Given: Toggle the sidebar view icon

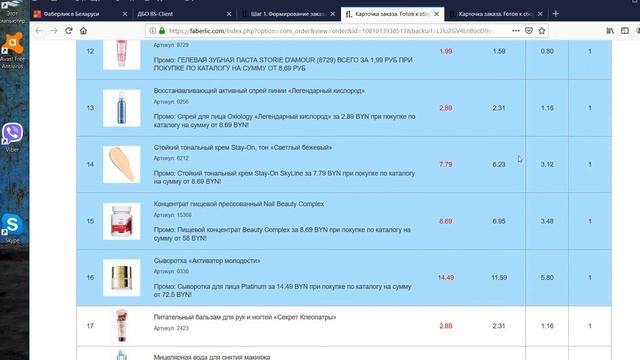Looking at the screenshot, I should coord(624,31).
